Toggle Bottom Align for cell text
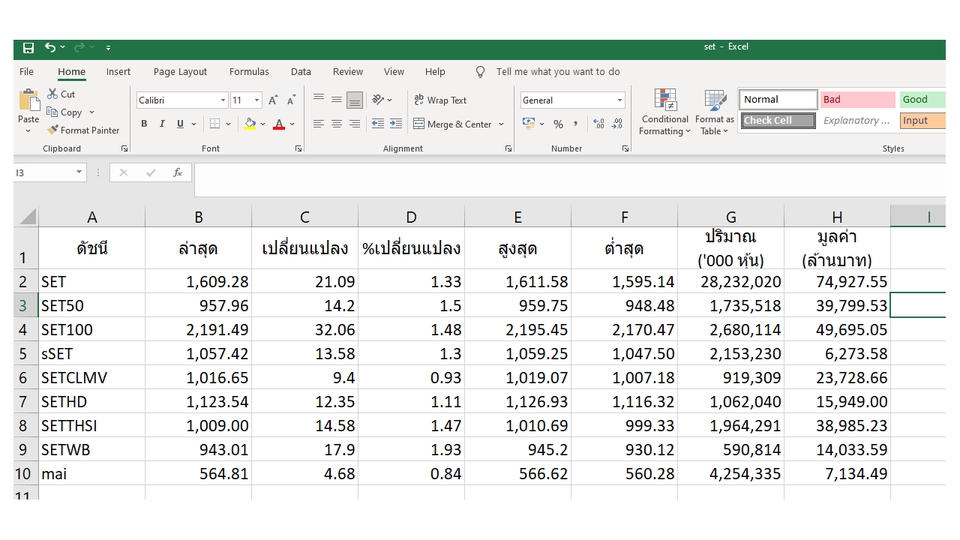This screenshot has width=960, height=540. (x=354, y=100)
